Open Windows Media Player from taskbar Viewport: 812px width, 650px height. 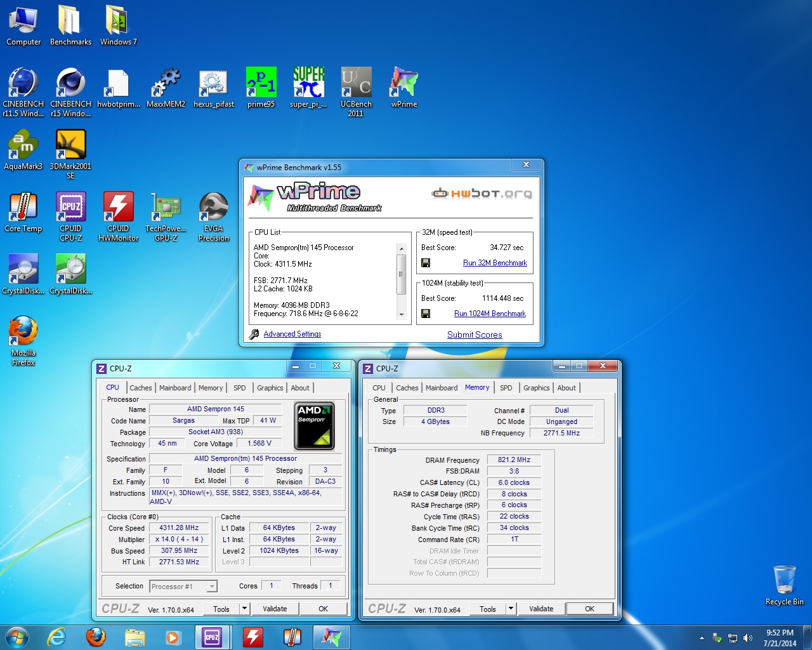[x=173, y=637]
